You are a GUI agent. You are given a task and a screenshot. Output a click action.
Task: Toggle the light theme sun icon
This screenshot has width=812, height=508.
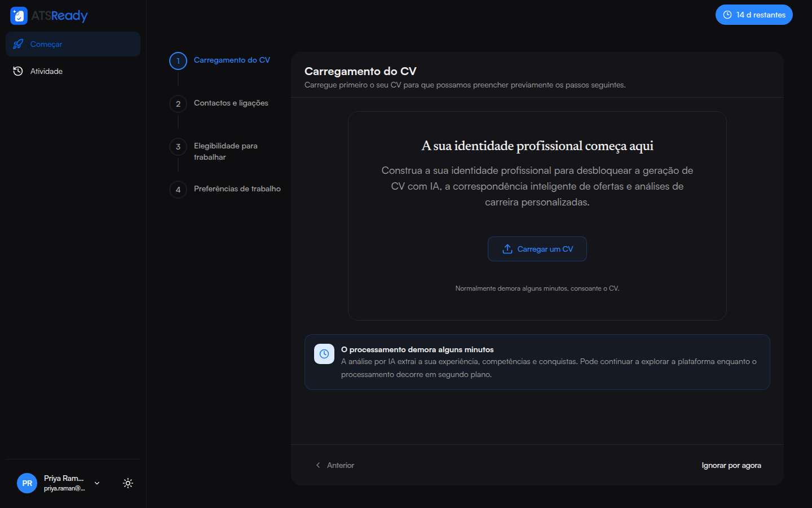click(x=128, y=483)
